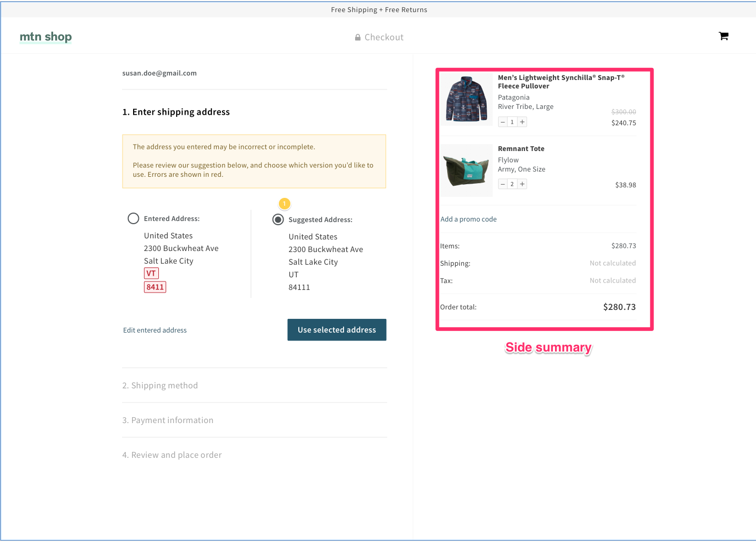View the Fleece Pullover product thumbnail
Screen dimensions: 756x542
click(466, 99)
